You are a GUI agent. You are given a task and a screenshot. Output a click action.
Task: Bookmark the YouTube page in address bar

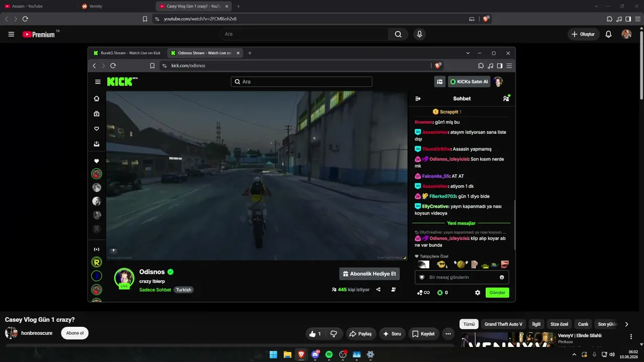pyautogui.click(x=145, y=19)
